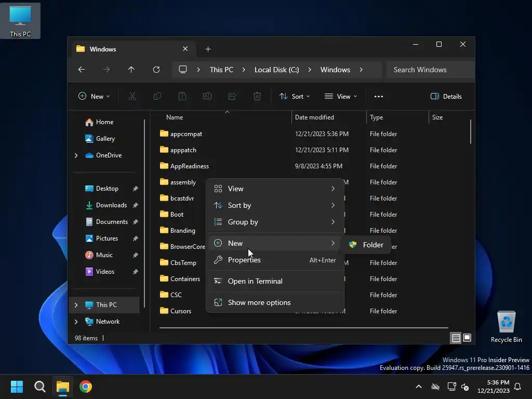Viewport: 532px width, 399px height.
Task: Click This PC breadcrumb
Action: click(x=221, y=70)
